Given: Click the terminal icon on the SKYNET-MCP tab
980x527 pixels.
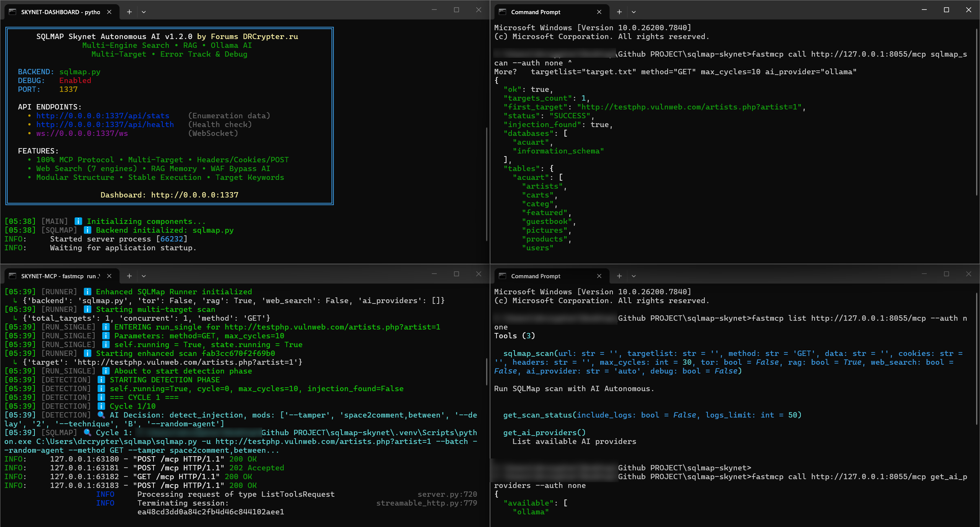Looking at the screenshot, I should tap(12, 276).
